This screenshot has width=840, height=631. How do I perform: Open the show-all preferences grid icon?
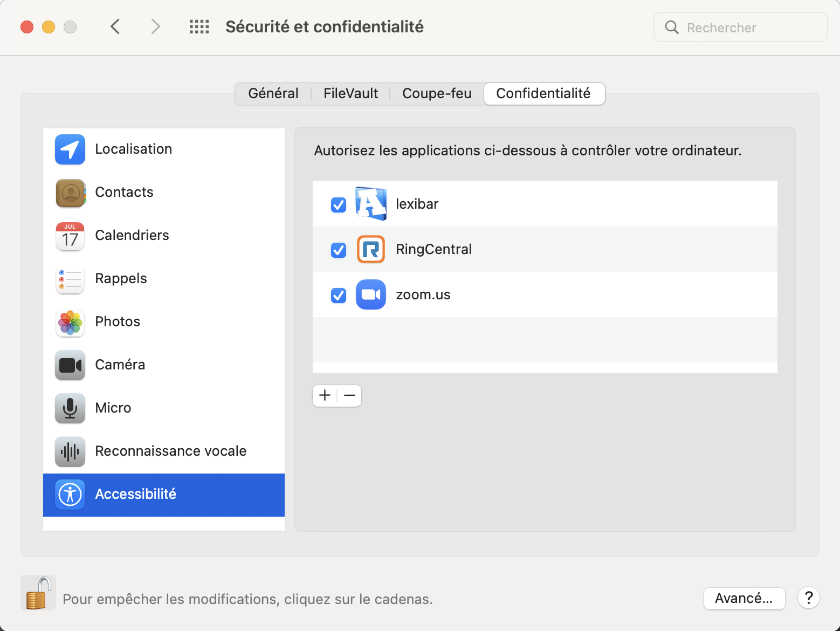coord(199,26)
